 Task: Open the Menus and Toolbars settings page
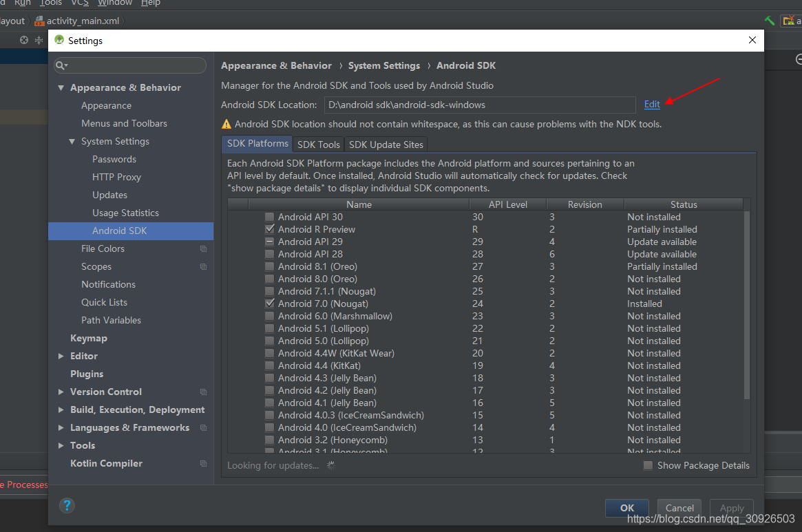[125, 123]
